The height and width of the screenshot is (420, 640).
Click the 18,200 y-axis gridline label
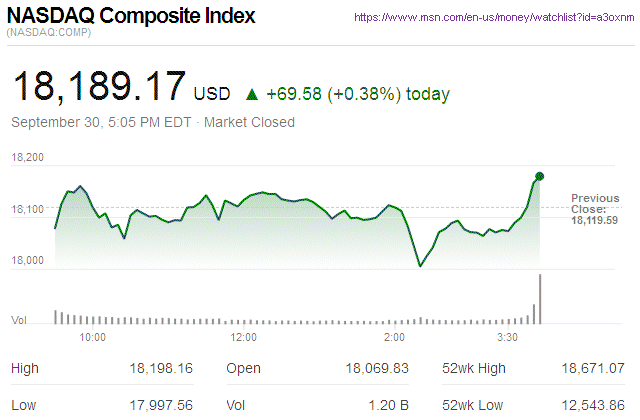point(28,158)
